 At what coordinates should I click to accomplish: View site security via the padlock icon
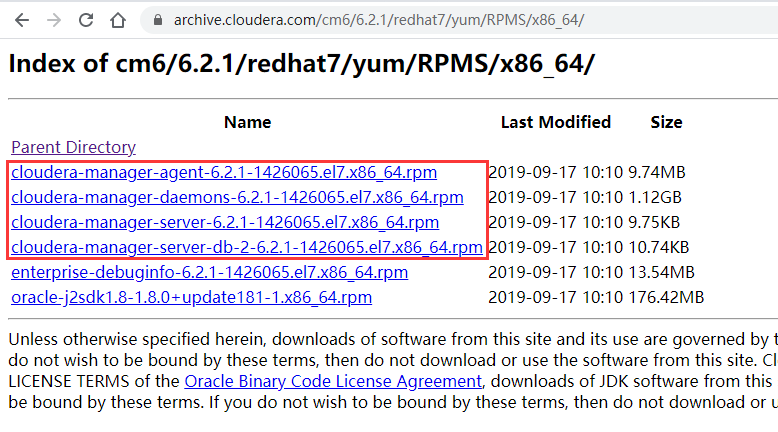pos(158,20)
